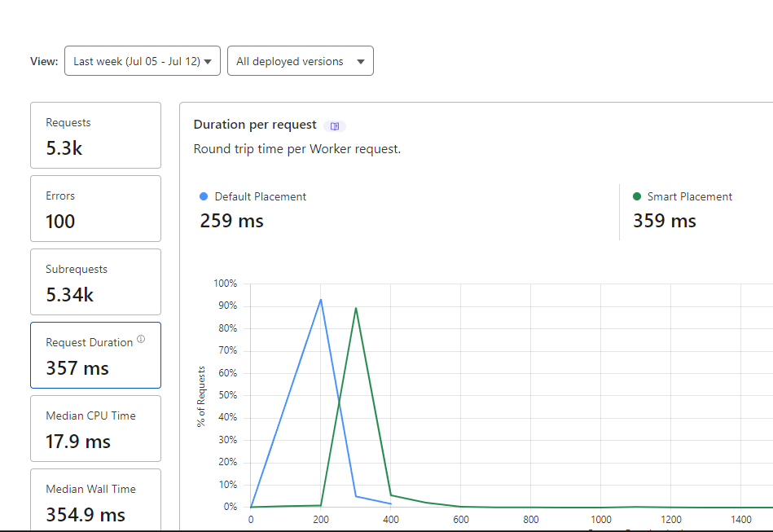773x532 pixels.
Task: Click the Request Duration info icon
Action: click(x=141, y=339)
